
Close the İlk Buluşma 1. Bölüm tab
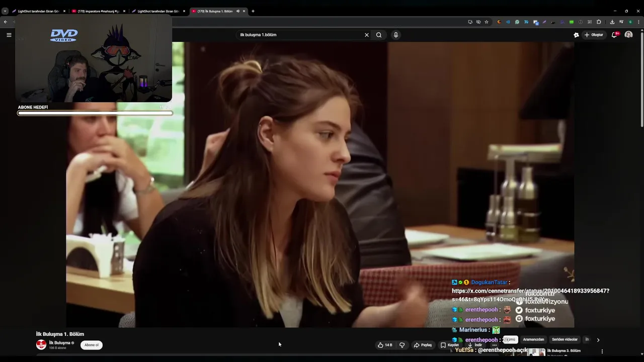pos(245,11)
